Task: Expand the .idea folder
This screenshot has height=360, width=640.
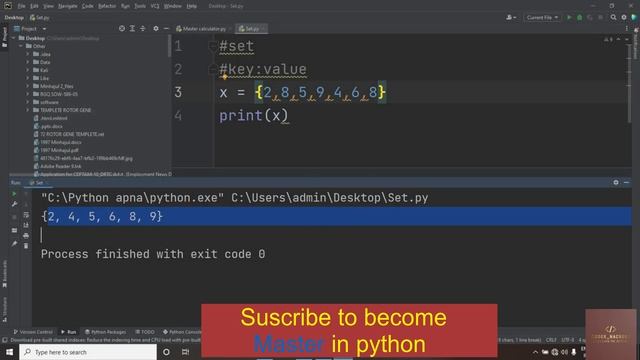Action: (x=28, y=54)
